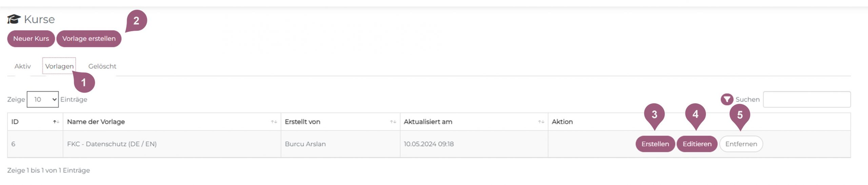Click Editieren for the Datenschutz template
868x185 pixels.
(697, 144)
